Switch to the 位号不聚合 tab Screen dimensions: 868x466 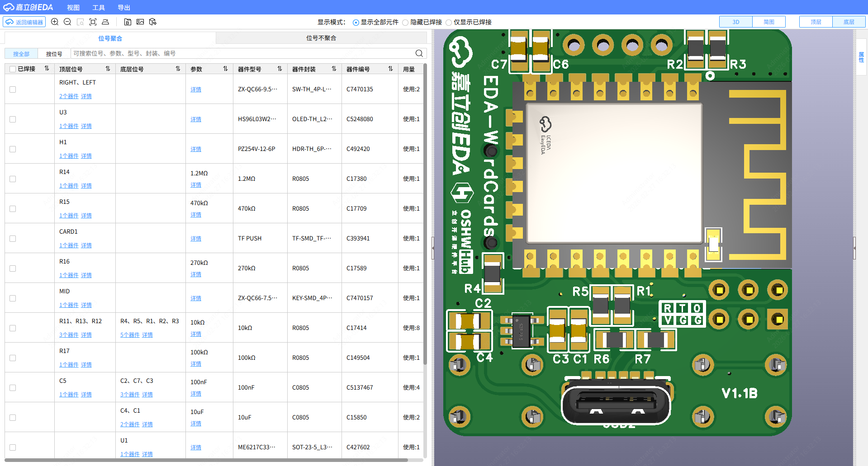[321, 38]
